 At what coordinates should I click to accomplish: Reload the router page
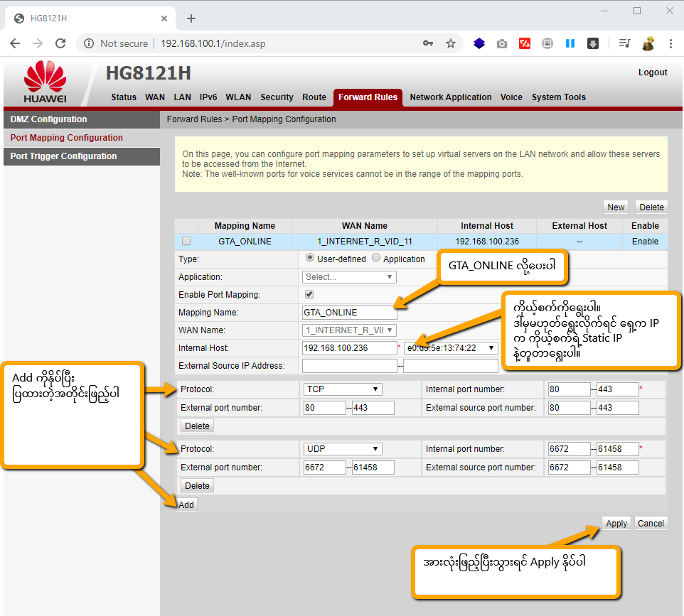pyautogui.click(x=60, y=43)
